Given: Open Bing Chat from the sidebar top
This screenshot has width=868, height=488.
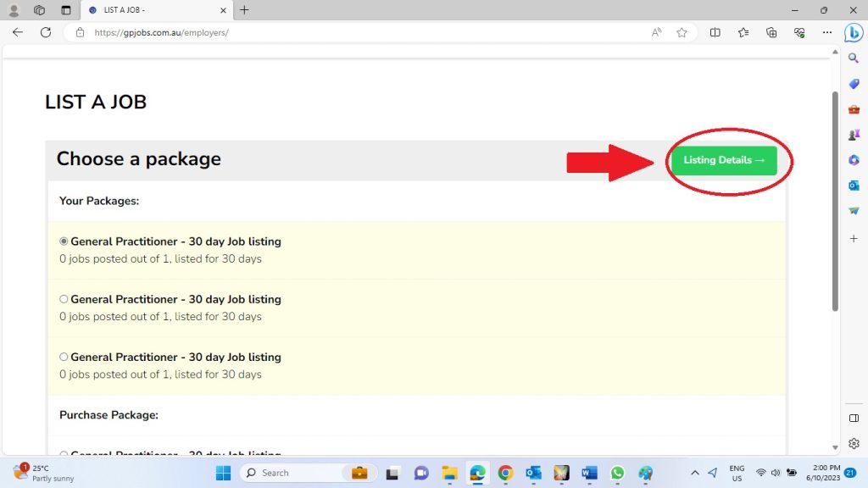Looking at the screenshot, I should click(x=854, y=32).
